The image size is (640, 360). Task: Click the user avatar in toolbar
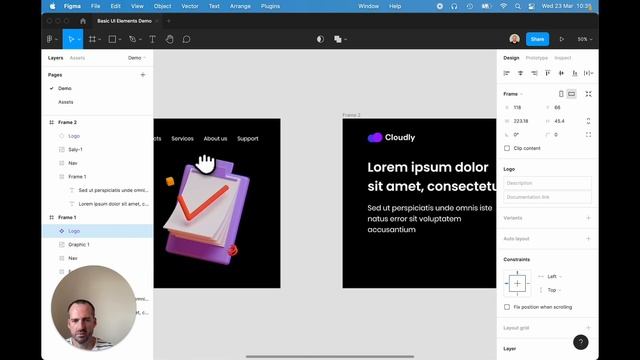(514, 39)
